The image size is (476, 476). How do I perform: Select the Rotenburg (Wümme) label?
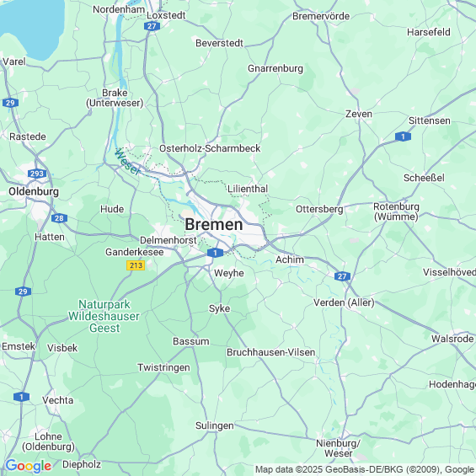[x=396, y=211]
